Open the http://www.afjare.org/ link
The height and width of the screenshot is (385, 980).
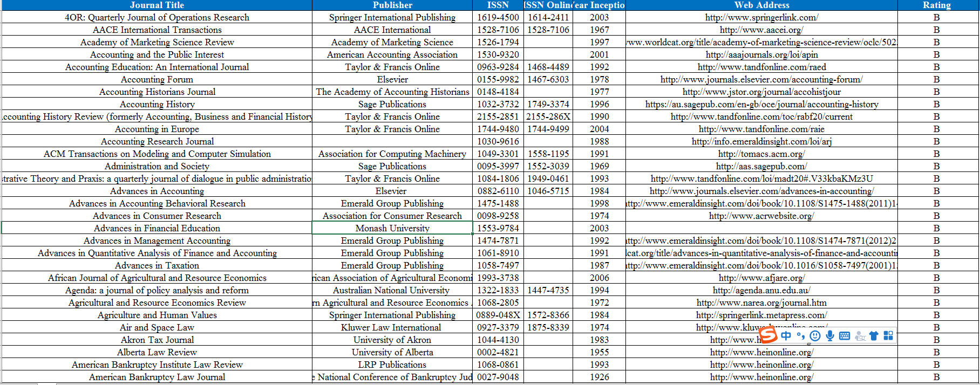(x=761, y=278)
